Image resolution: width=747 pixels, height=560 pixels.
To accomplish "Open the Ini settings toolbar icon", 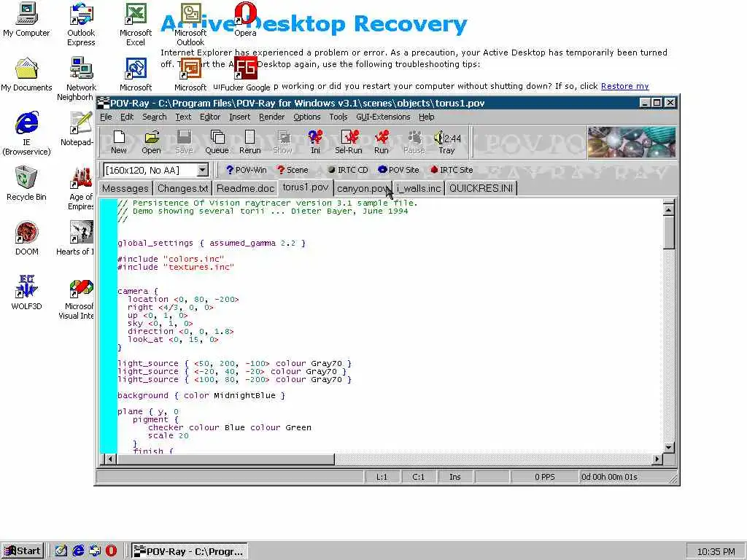I will click(315, 142).
